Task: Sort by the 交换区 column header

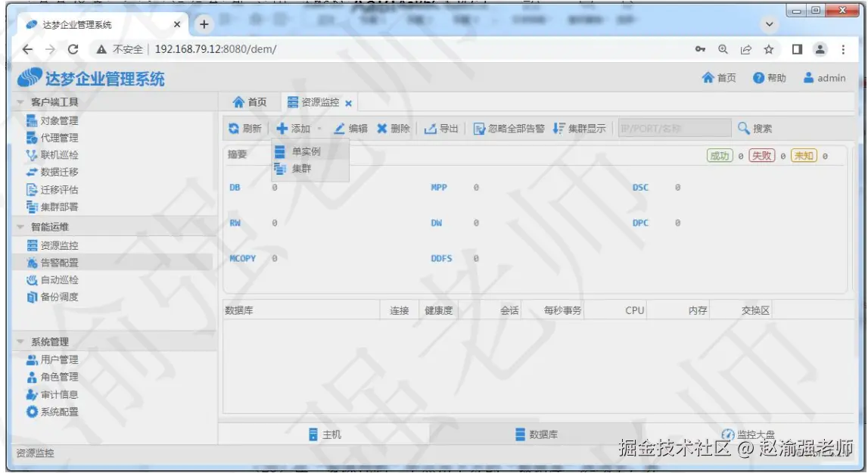Action: [741, 311]
